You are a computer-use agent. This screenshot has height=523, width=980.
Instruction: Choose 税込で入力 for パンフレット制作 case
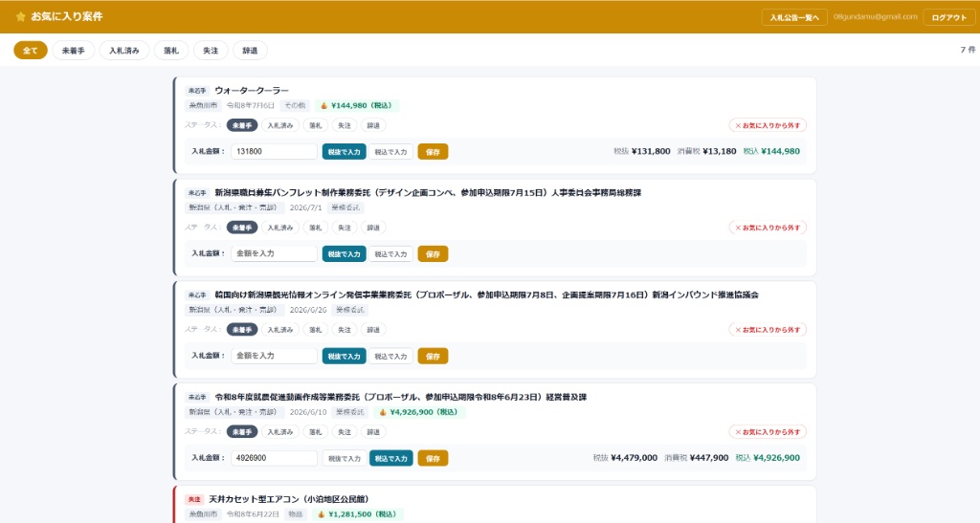point(390,254)
